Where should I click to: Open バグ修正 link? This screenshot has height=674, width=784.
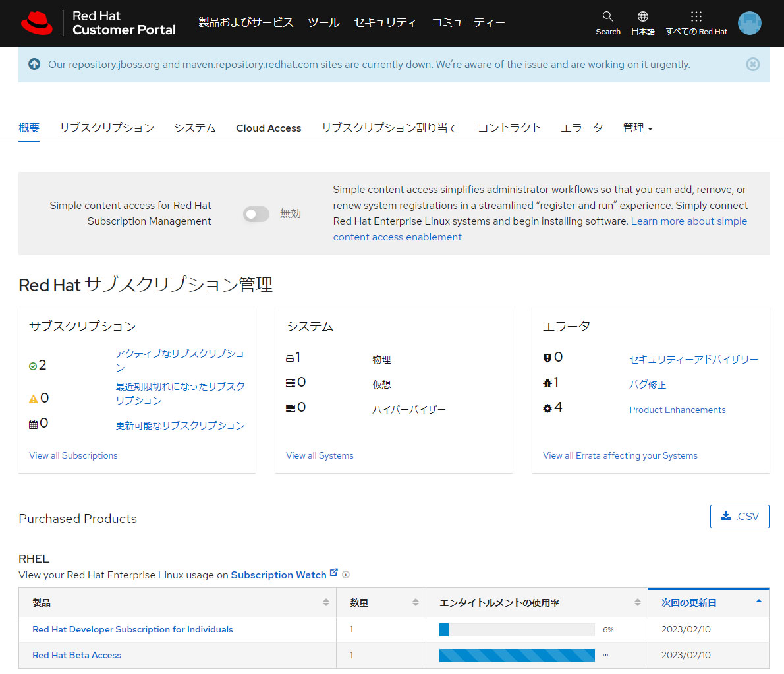coord(648,385)
